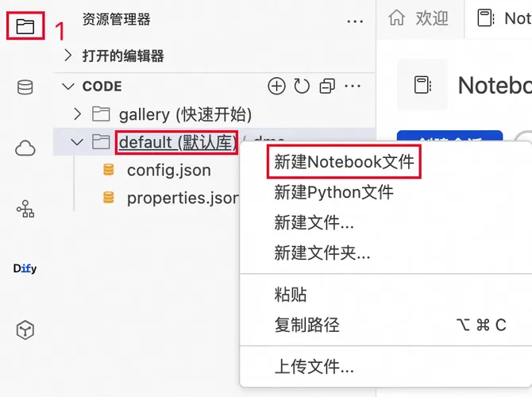Open CODE section more actions ellipsis
532x397 pixels.
[x=353, y=86]
